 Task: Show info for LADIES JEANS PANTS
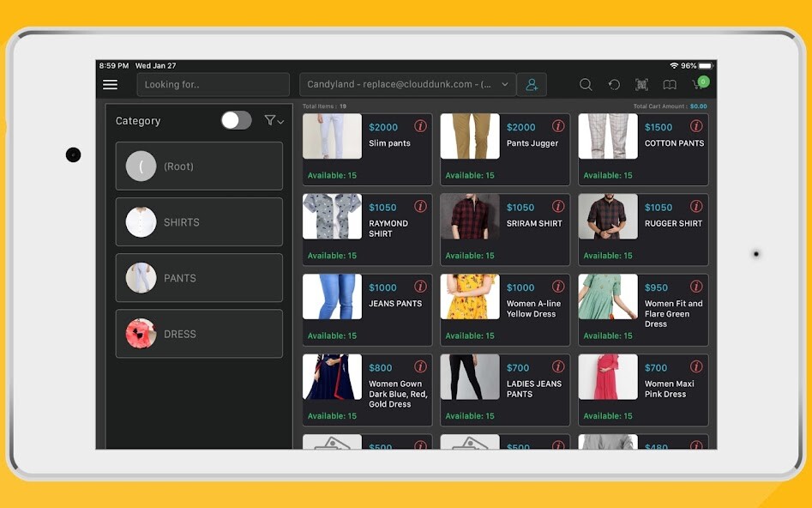pyautogui.click(x=558, y=366)
